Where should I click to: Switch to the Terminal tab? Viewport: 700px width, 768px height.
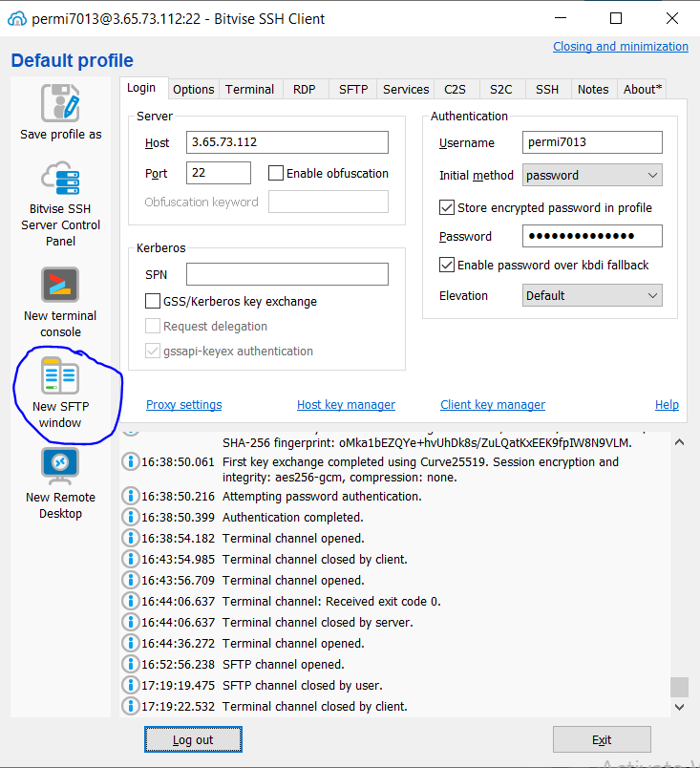249,89
